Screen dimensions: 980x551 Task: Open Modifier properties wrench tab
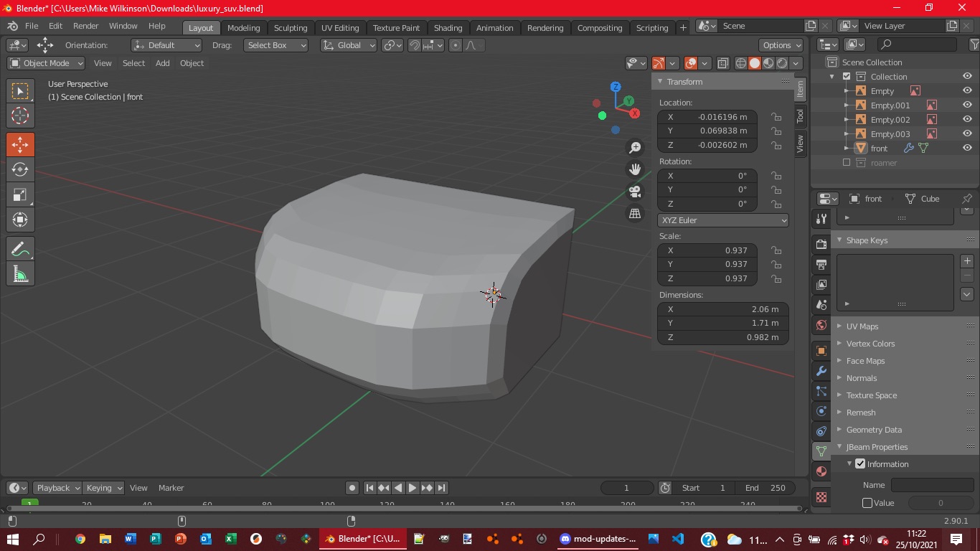point(821,372)
